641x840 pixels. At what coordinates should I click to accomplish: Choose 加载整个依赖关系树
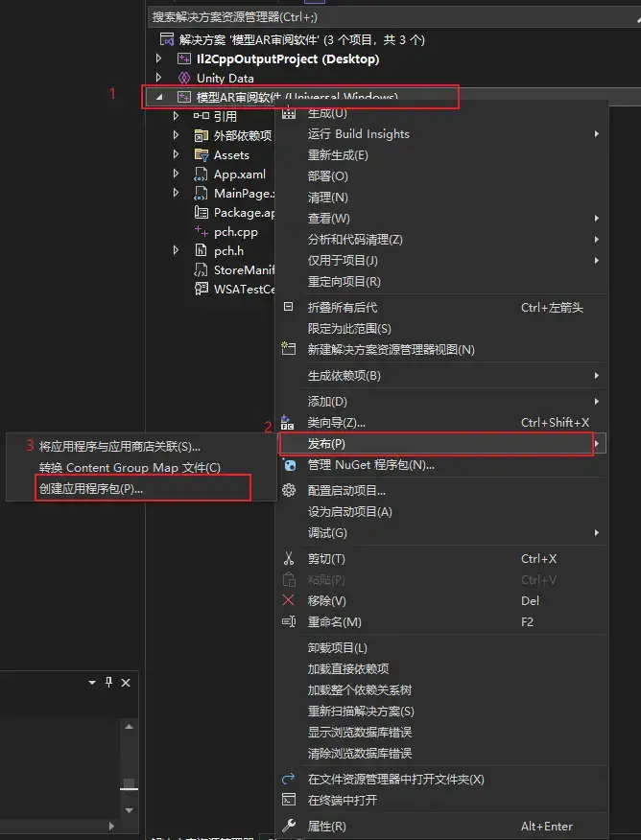441,690
